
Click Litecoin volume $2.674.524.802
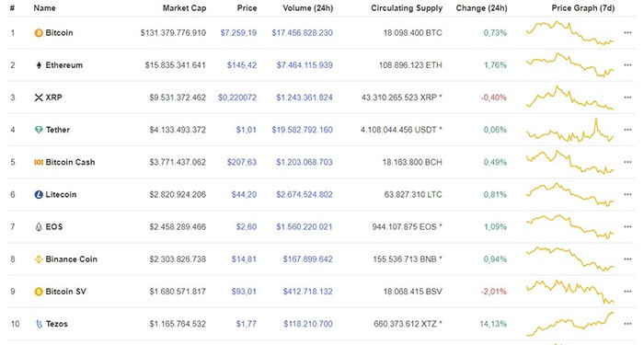(x=305, y=195)
